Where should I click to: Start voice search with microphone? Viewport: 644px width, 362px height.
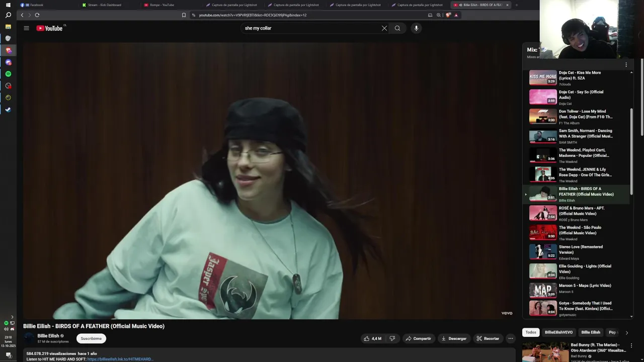416,28
